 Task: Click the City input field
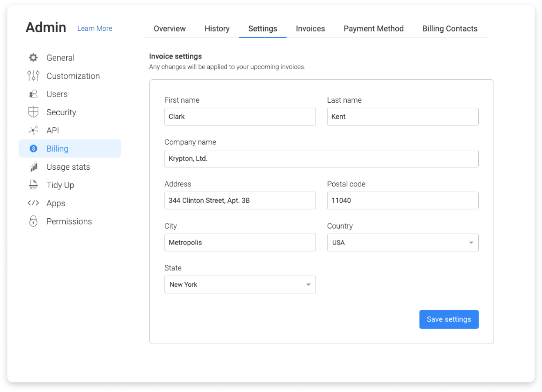tap(240, 242)
